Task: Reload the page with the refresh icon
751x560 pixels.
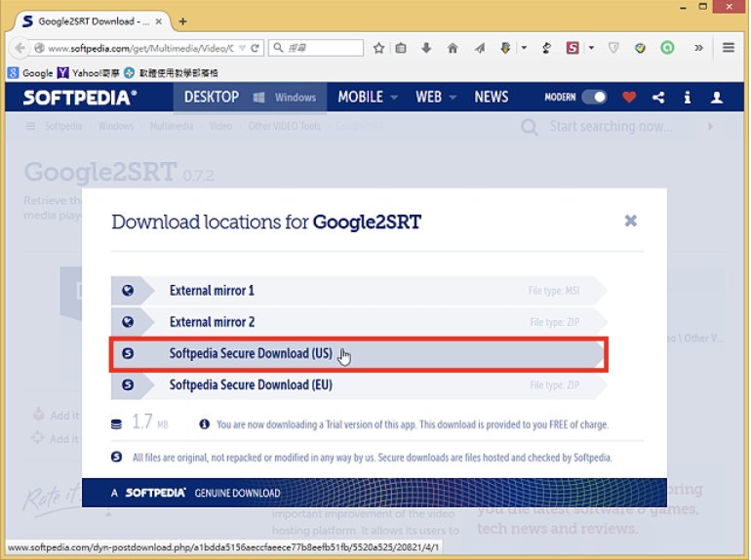Action: tap(255, 48)
